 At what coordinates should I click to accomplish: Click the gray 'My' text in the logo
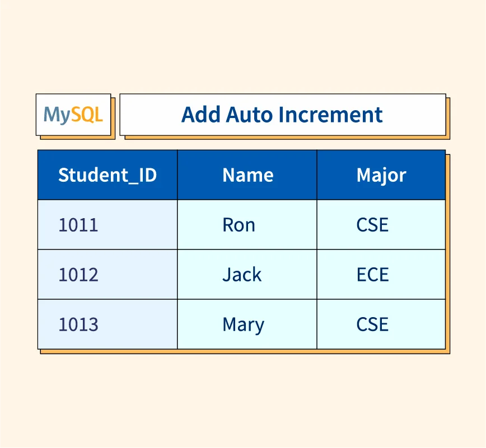pyautogui.click(x=57, y=115)
